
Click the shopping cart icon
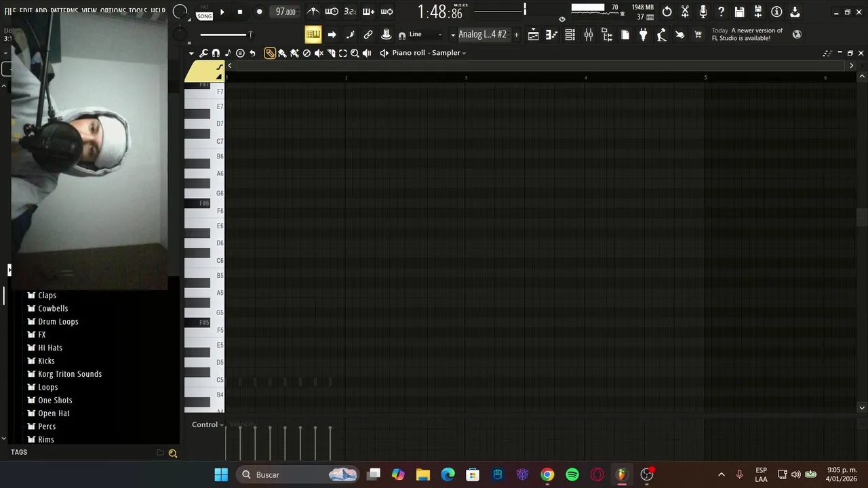pos(698,35)
